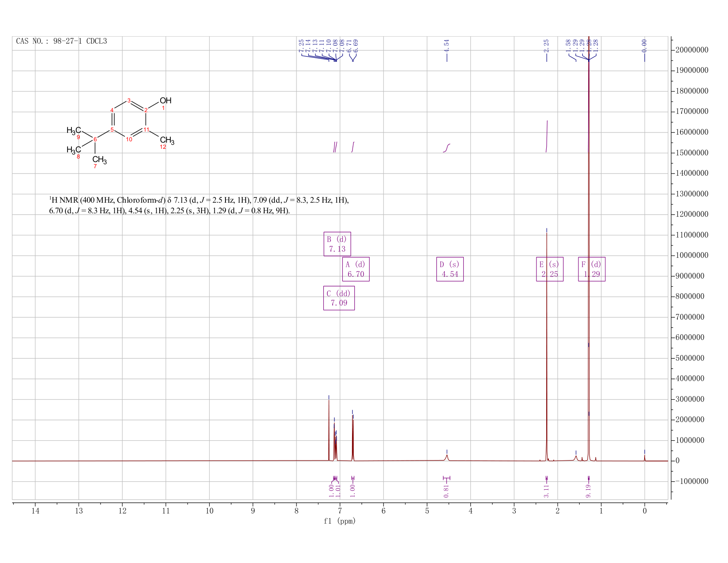Click the 7 tick label on ppm axis
The height and width of the screenshot is (563, 728).
(340, 511)
